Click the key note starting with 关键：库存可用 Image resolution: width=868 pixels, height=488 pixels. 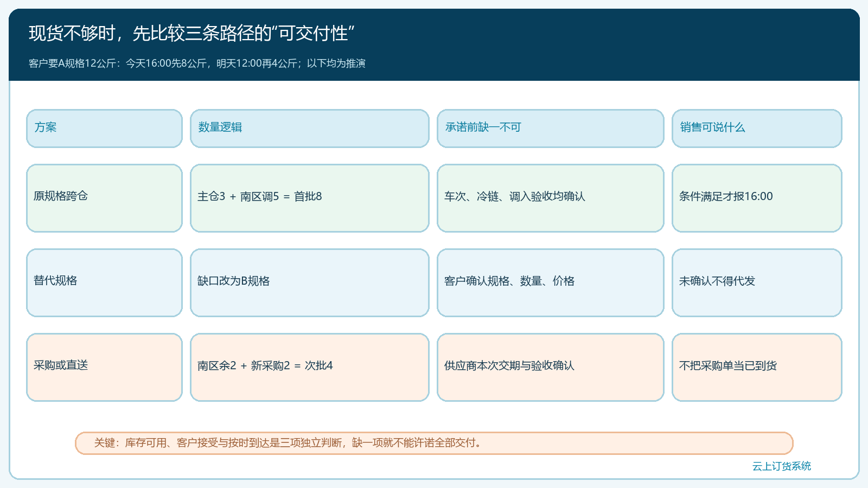point(434,444)
